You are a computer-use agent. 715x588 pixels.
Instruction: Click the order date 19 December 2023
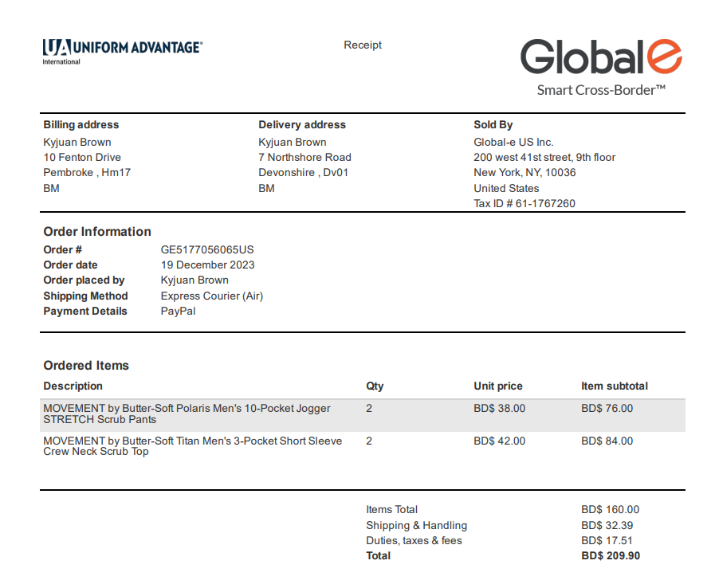pos(207,265)
